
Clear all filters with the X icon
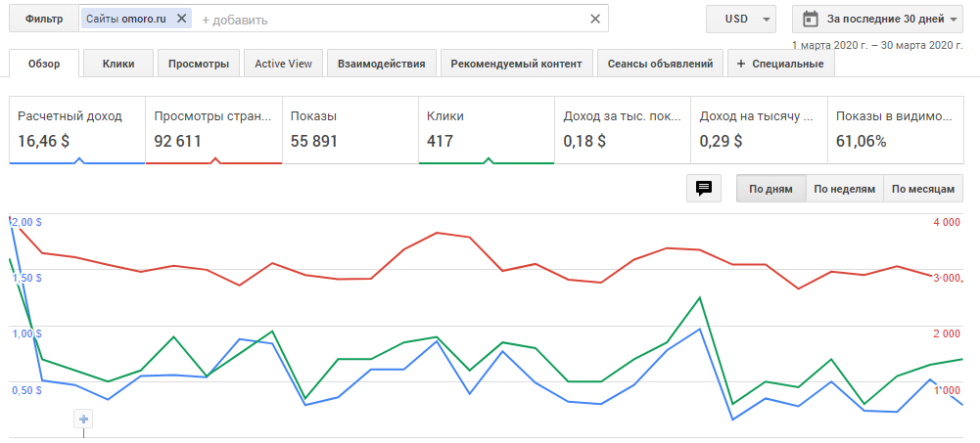[595, 19]
